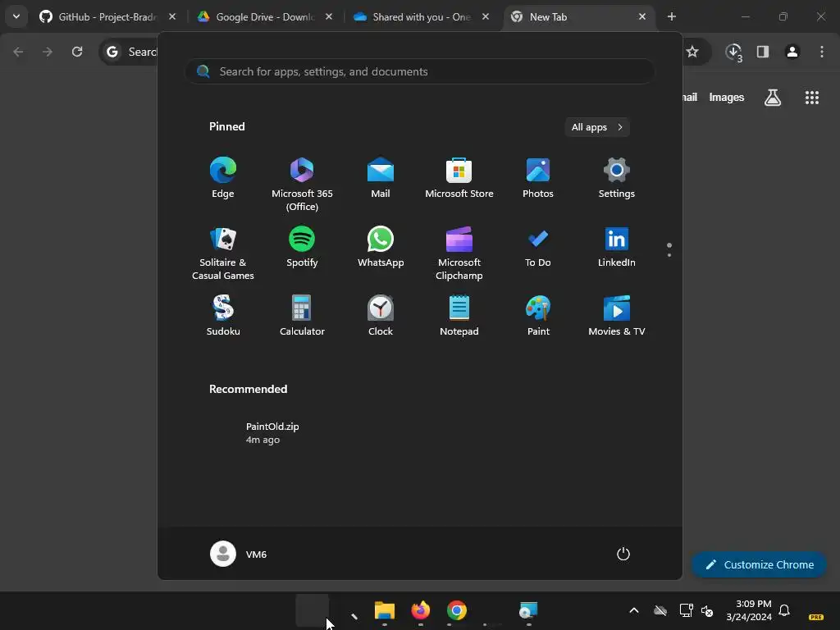Viewport: 840px width, 630px height.
Task: Open network and volume quick settings
Action: (696, 610)
